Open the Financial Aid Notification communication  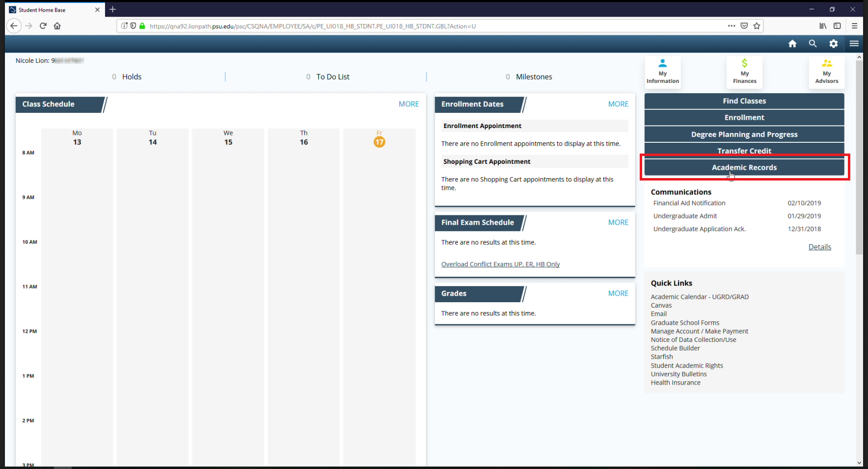pyautogui.click(x=689, y=203)
